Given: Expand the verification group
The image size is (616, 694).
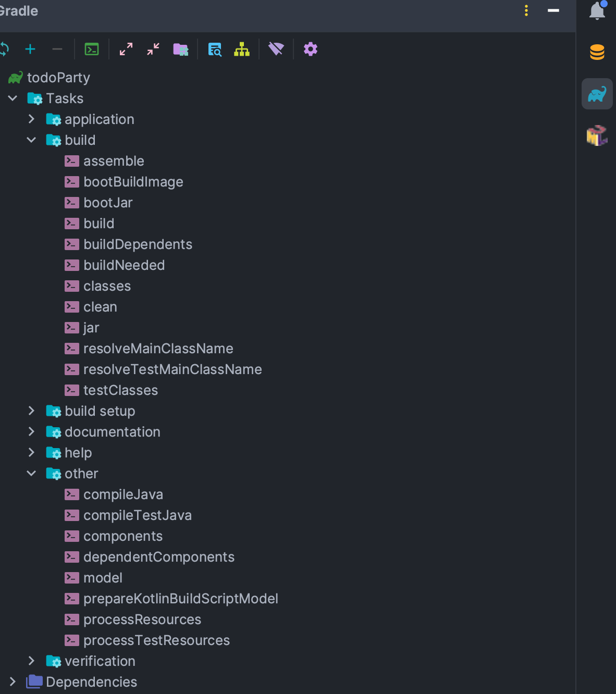Looking at the screenshot, I should (x=31, y=661).
